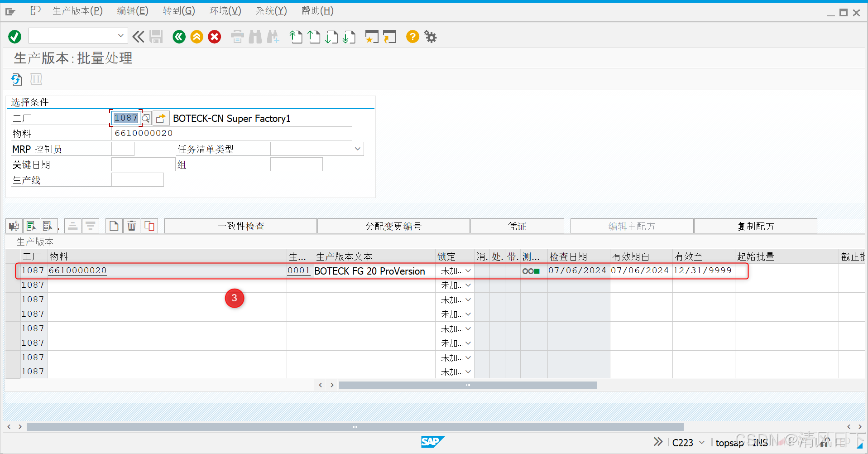Click the 关键日期 input field
This screenshot has height=454, width=868.
pyautogui.click(x=143, y=164)
